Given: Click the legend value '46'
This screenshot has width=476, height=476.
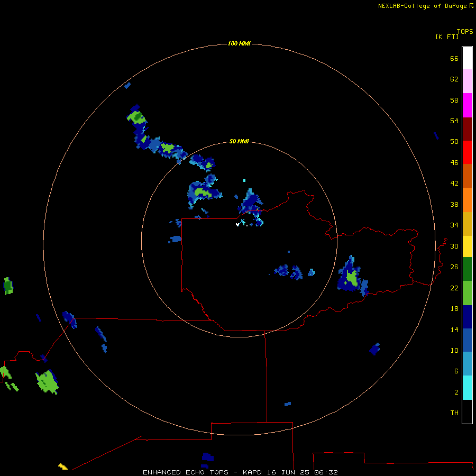Looking at the screenshot, I should [x=454, y=162].
